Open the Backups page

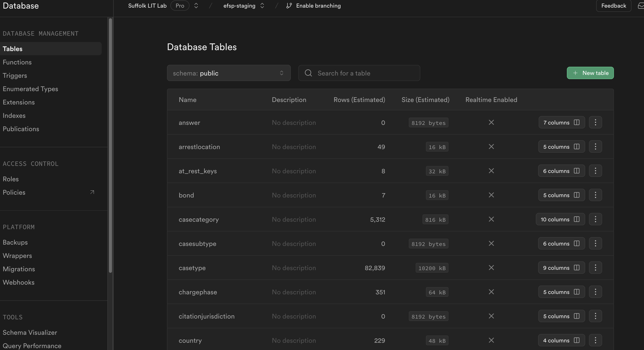tap(15, 242)
